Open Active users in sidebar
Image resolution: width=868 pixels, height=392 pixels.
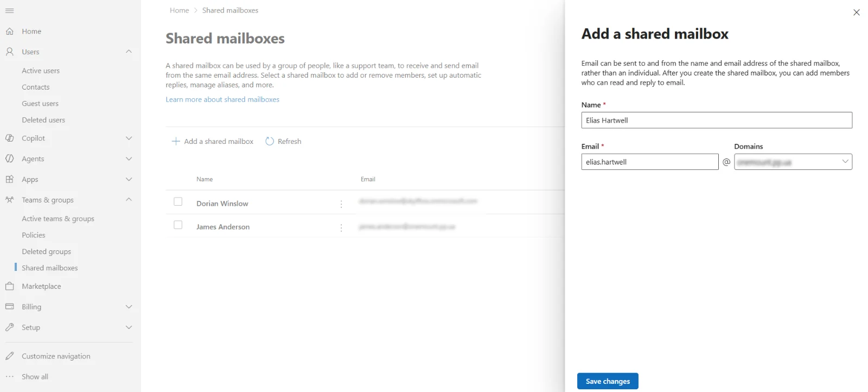tap(41, 71)
